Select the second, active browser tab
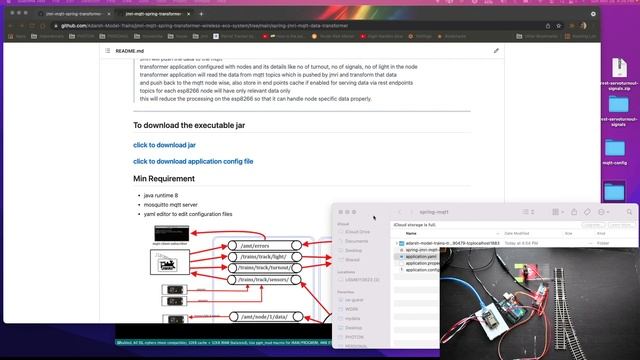Image resolution: width=640 pixels, height=360 pixels. coord(153,14)
